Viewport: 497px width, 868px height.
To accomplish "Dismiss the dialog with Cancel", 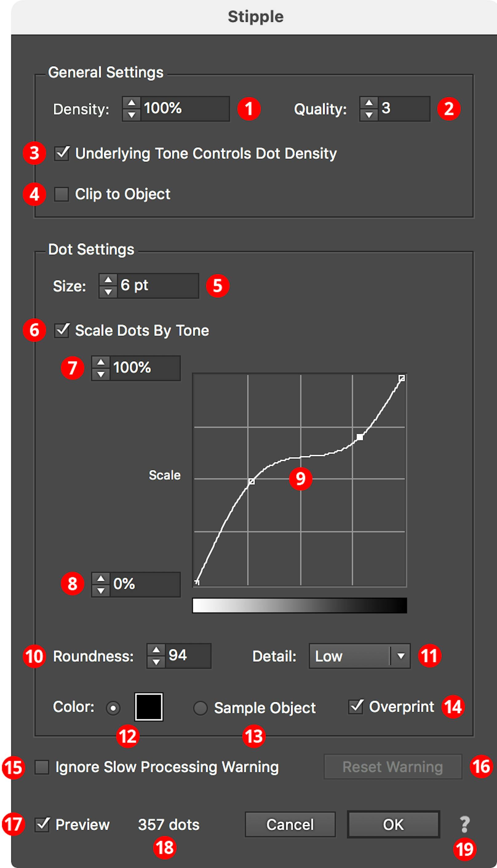I will coord(289,824).
